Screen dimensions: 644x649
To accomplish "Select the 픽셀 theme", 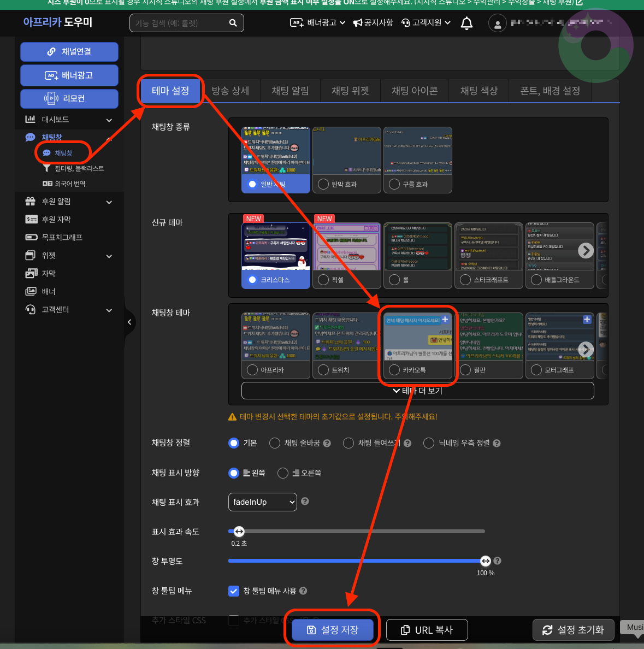I will coord(347,255).
